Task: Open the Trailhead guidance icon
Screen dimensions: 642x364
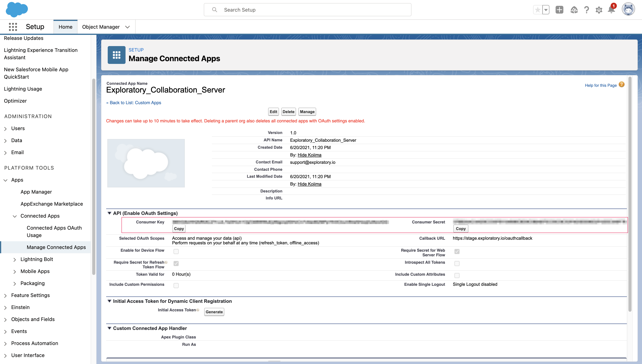Action: point(574,10)
